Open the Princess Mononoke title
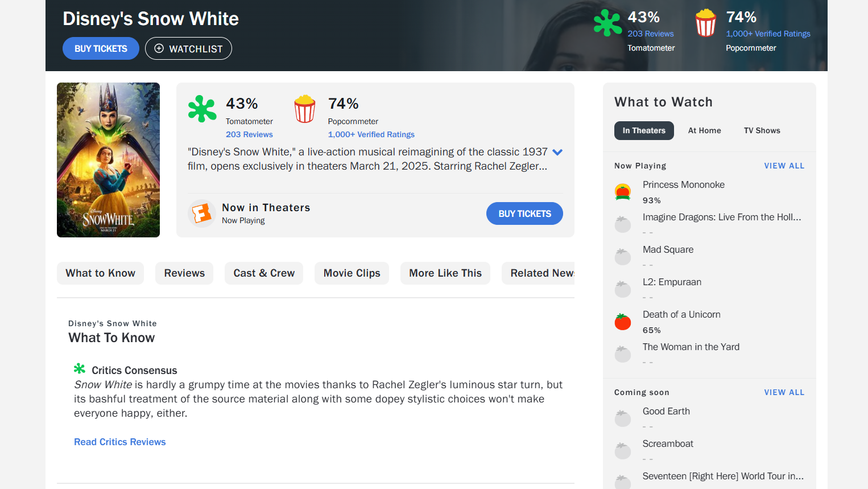The width and height of the screenshot is (868, 489). point(684,184)
